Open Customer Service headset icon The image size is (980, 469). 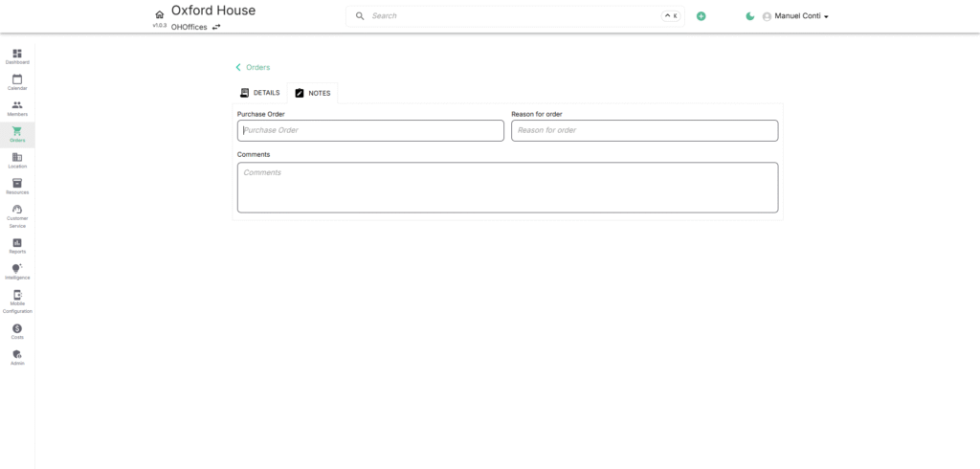(x=17, y=210)
